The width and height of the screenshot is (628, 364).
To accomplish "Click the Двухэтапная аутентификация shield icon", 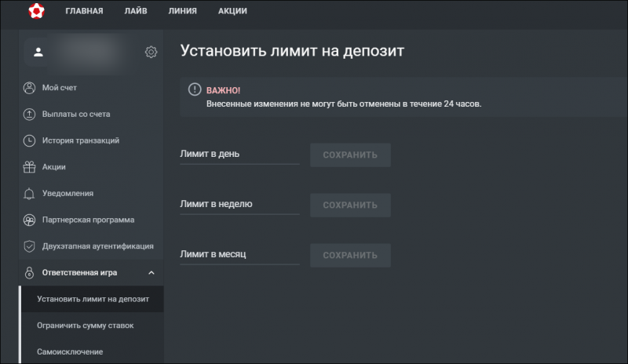I will 29,246.
